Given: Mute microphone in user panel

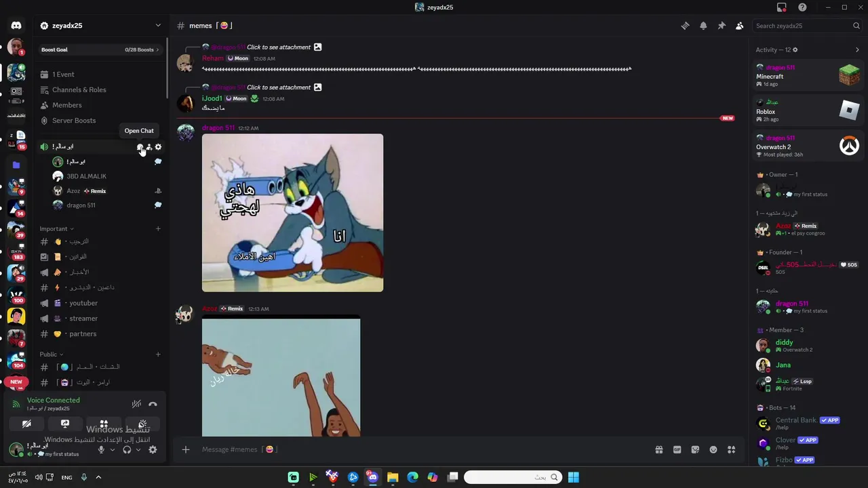Looking at the screenshot, I should point(101,449).
